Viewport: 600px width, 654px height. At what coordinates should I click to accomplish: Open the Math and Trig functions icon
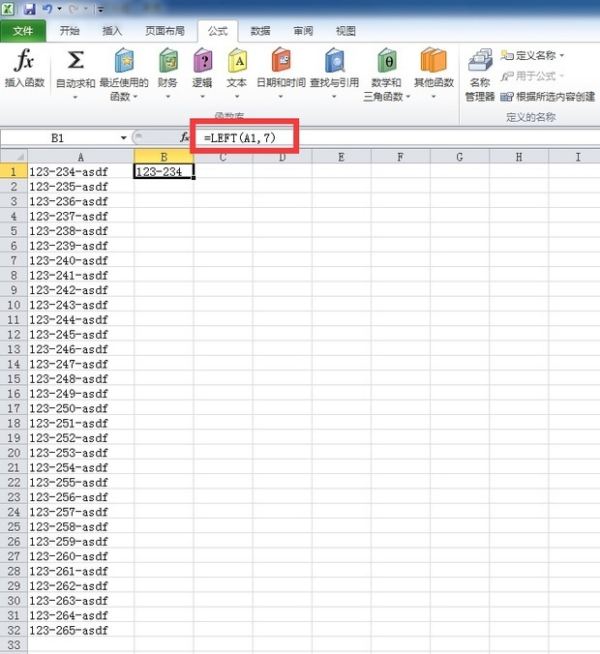click(x=387, y=60)
